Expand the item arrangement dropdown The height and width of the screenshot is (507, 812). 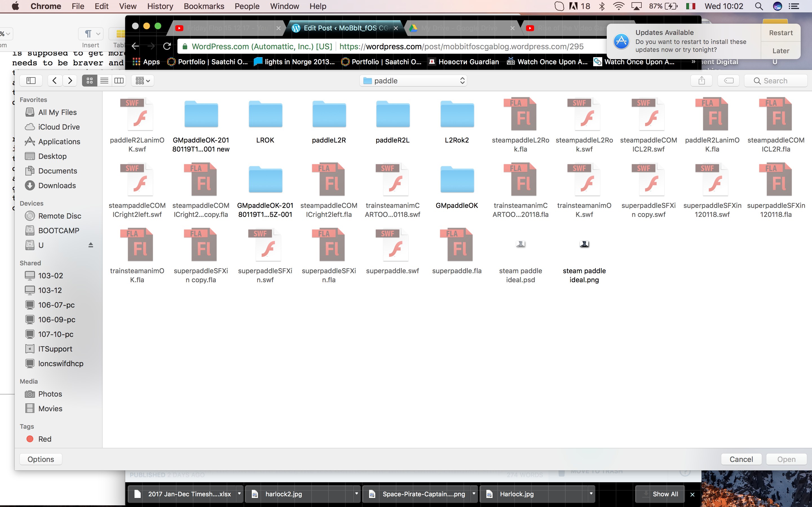[143, 81]
